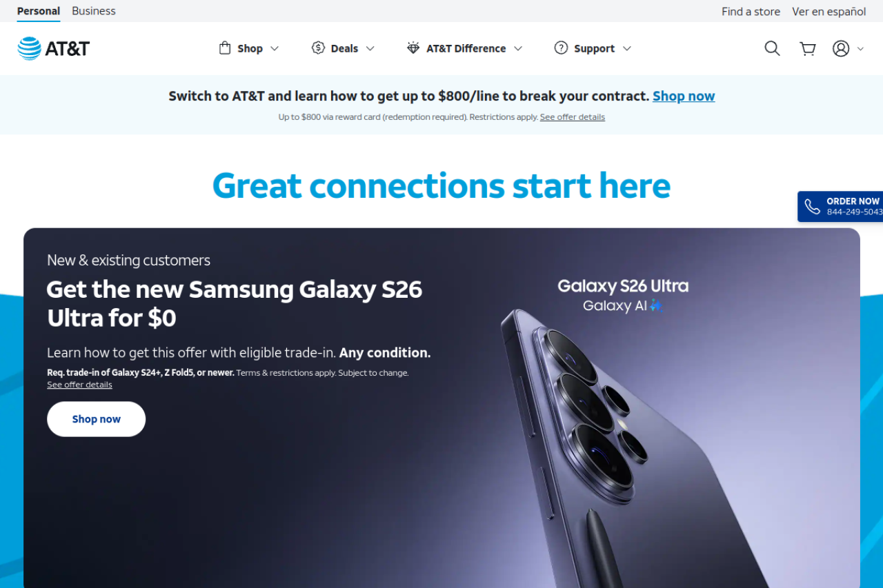Viewport: 883px width, 588px height.
Task: Select the Personal tab
Action: tap(39, 11)
